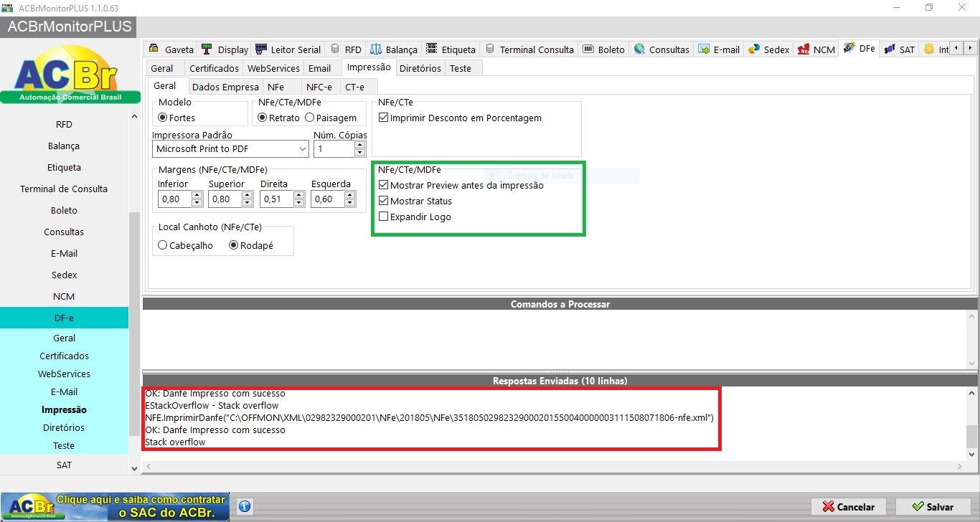
Task: Click the Leitor Serial tab icon
Action: point(260,49)
